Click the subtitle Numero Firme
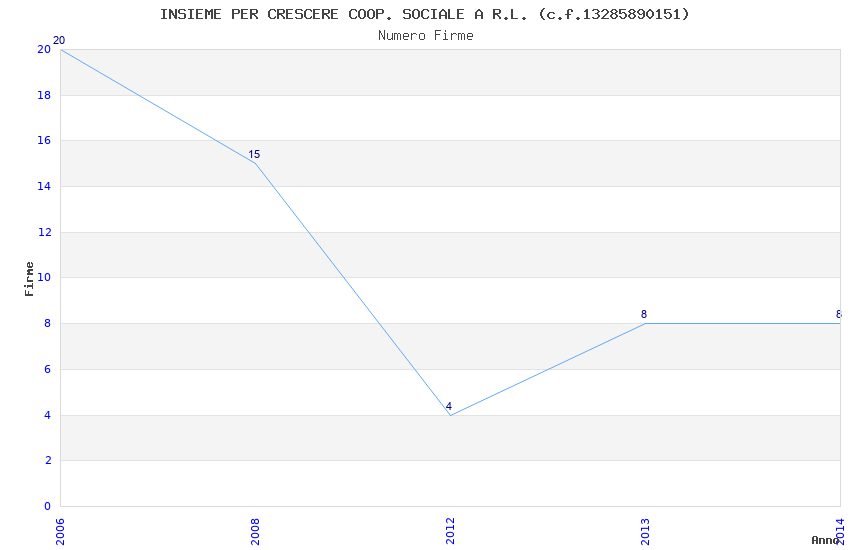The image size is (850, 550). coord(426,36)
